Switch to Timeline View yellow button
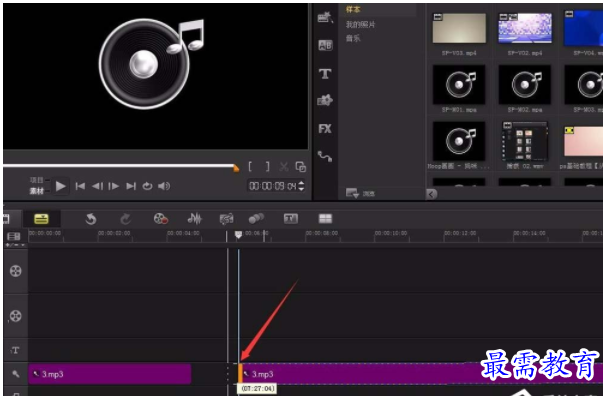Screen dimensions: 605x396 (x=41, y=219)
